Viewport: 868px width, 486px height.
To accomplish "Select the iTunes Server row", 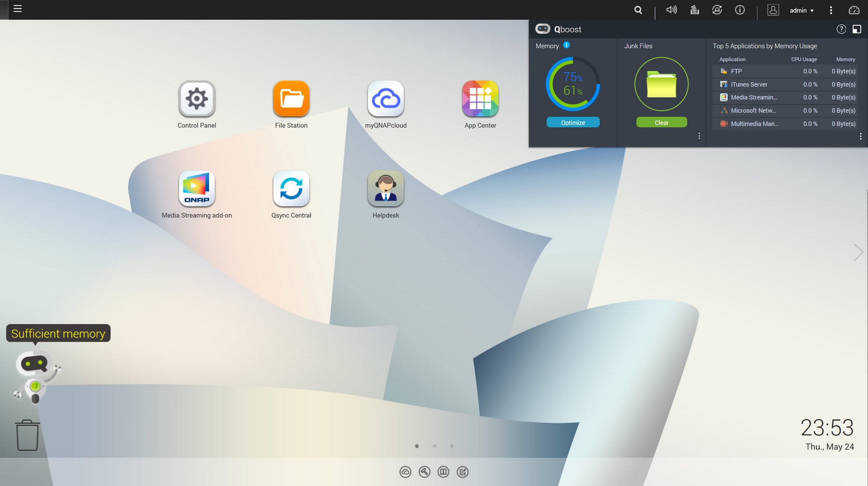I will click(785, 85).
